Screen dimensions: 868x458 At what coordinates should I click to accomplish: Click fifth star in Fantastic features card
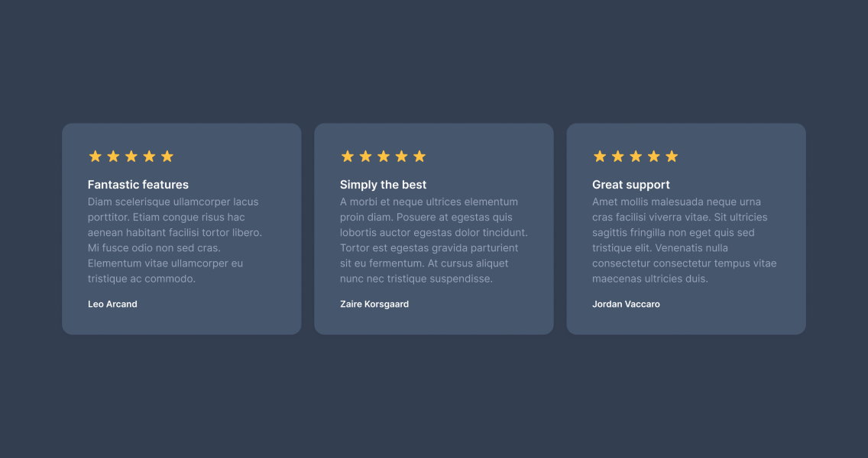tap(167, 156)
